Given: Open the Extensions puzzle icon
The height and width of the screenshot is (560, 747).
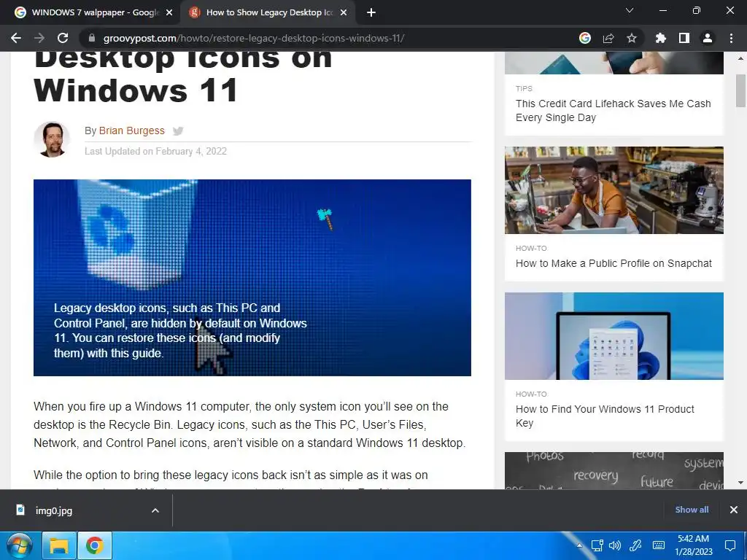Looking at the screenshot, I should pos(661,38).
